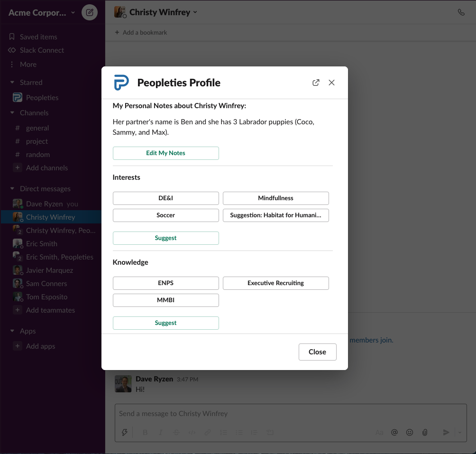The image size is (476, 454).
Task: Click Suggest under Interests
Action: point(166,238)
